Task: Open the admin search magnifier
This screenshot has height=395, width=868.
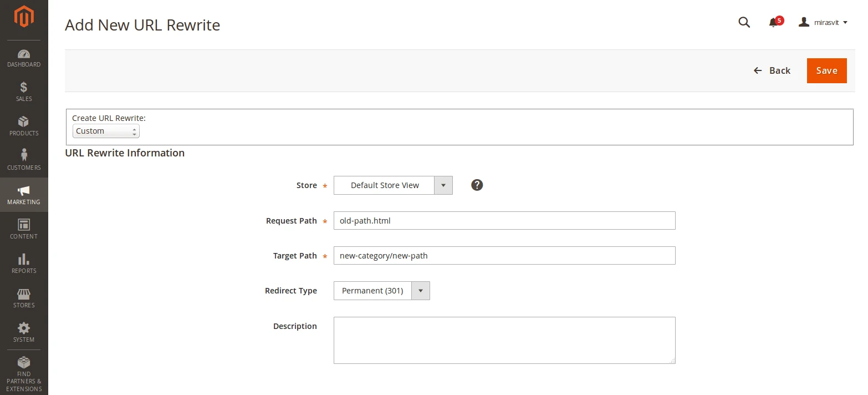Action: click(744, 22)
